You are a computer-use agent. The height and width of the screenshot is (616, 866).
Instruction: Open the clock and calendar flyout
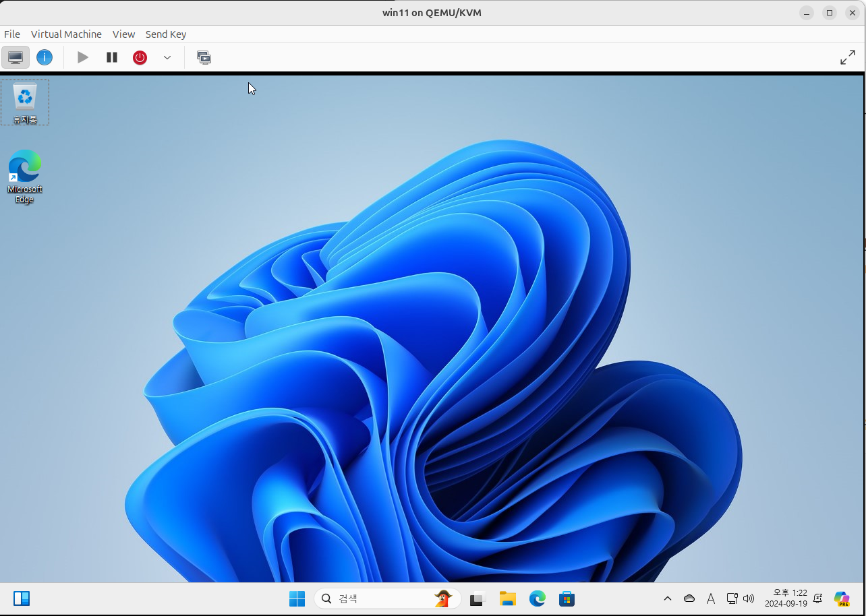786,598
